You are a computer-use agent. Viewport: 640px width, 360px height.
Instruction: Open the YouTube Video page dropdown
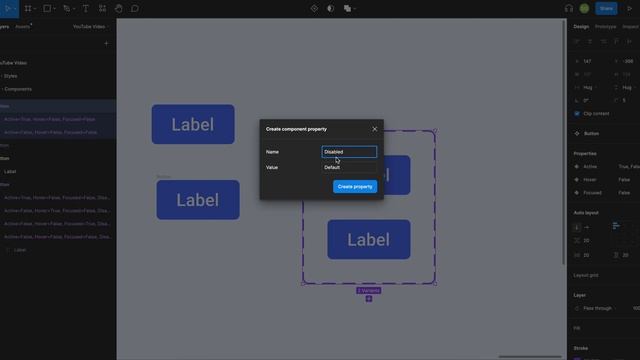91,27
